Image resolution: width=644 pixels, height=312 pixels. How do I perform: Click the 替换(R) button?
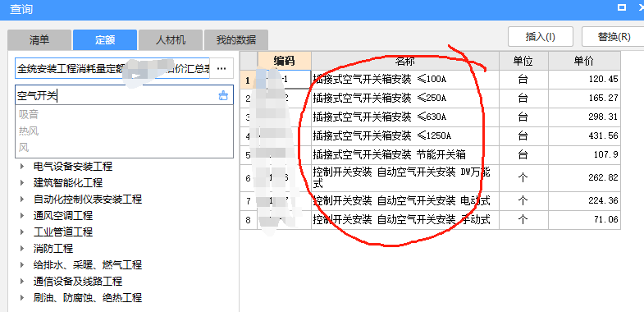(x=614, y=37)
